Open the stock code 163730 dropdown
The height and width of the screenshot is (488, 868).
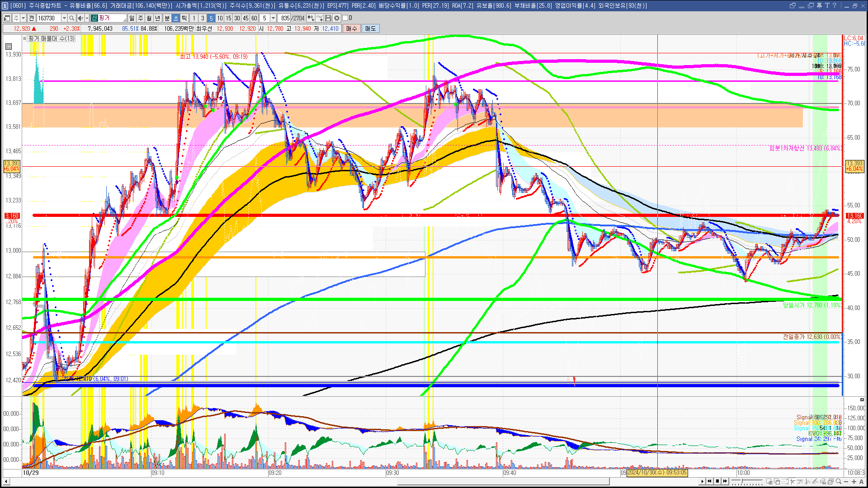[x=64, y=18]
